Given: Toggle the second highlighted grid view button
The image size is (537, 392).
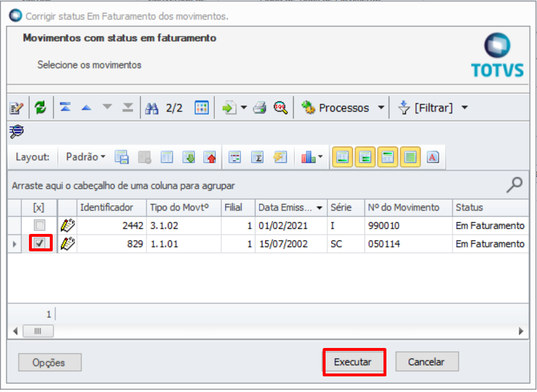Looking at the screenshot, I should pos(365,157).
